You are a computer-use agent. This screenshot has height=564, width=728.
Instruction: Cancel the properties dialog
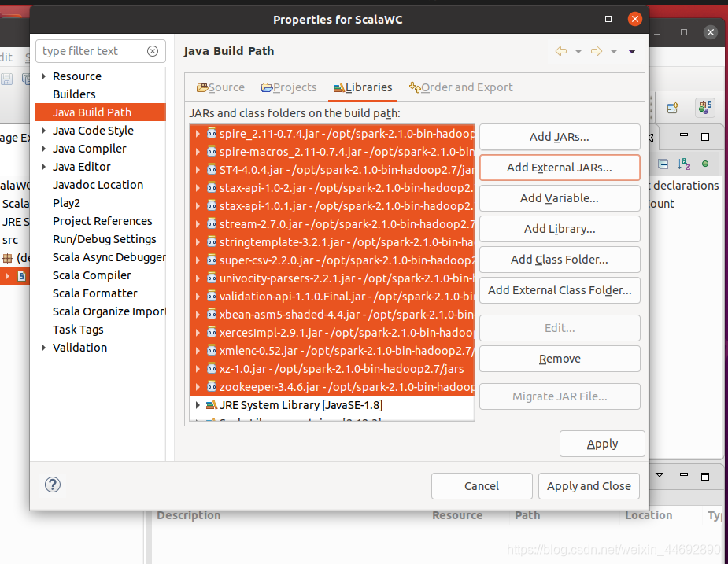[x=482, y=486]
